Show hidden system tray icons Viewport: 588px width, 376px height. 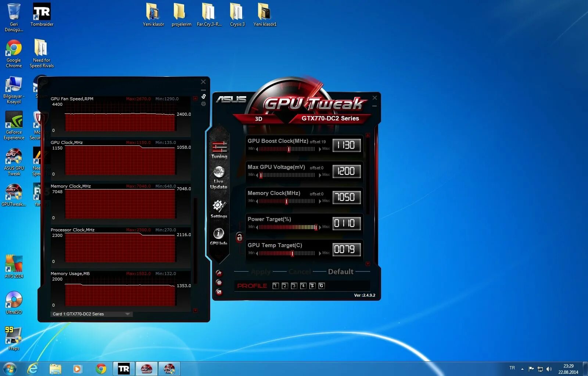[522, 369]
